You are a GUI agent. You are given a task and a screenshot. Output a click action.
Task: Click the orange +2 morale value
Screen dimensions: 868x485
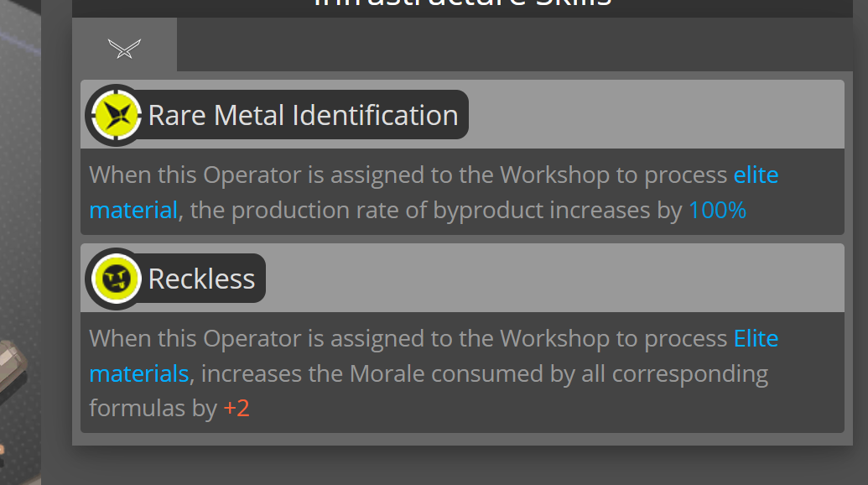(x=236, y=409)
